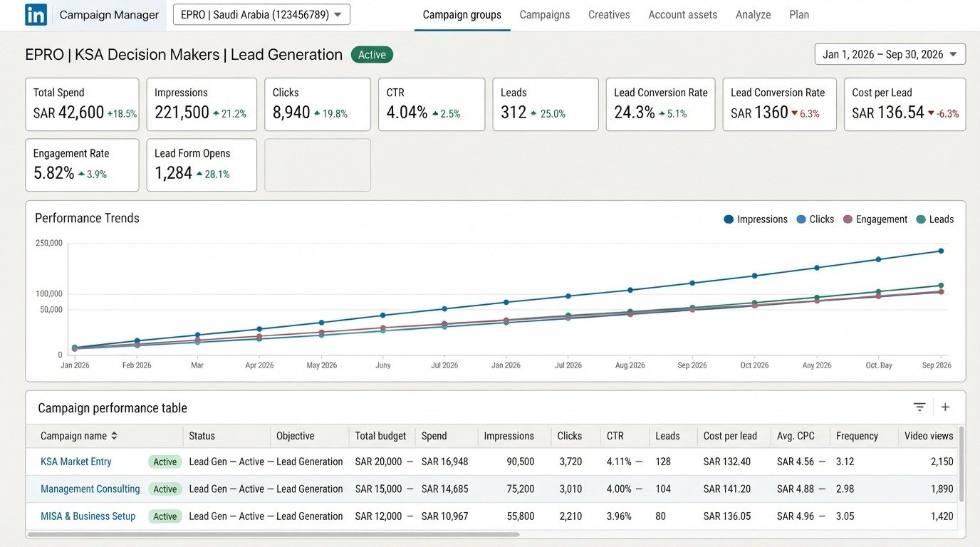The width and height of the screenshot is (980, 547).
Task: Go to the Analyze tab
Action: click(x=754, y=15)
